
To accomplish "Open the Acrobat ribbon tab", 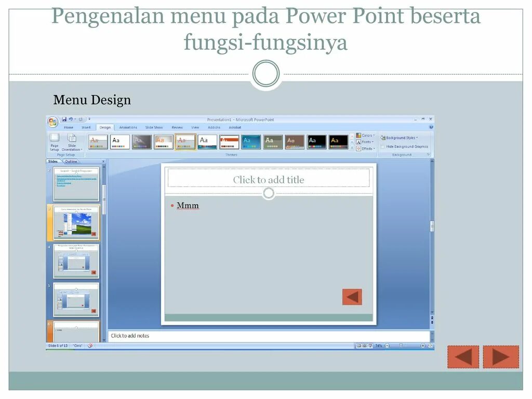I will click(x=235, y=128).
